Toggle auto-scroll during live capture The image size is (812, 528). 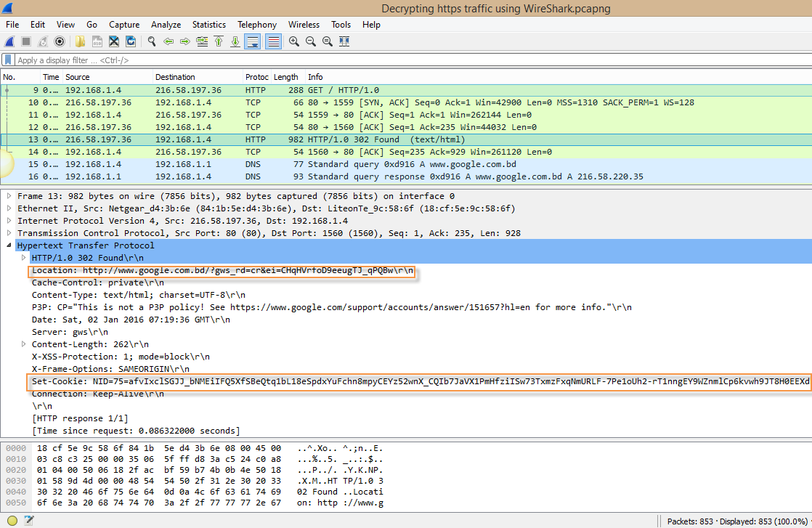253,41
